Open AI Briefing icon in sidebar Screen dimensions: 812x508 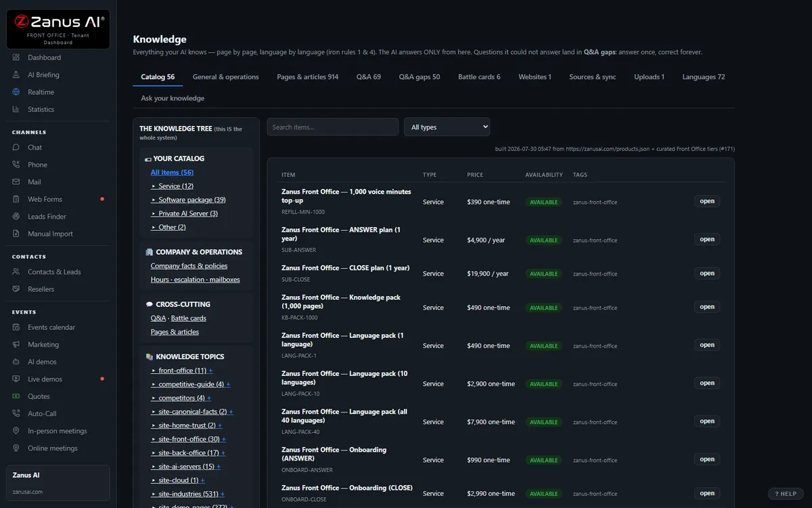(16, 75)
